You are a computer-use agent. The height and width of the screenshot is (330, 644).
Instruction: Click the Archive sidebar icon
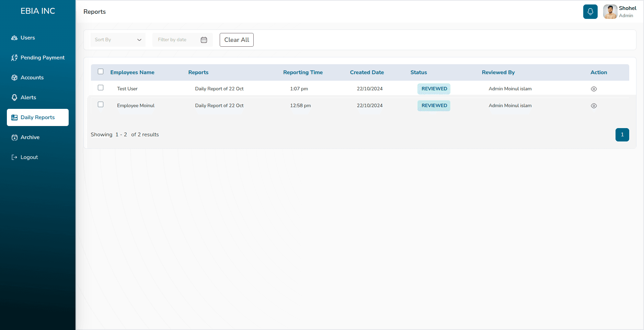14,137
